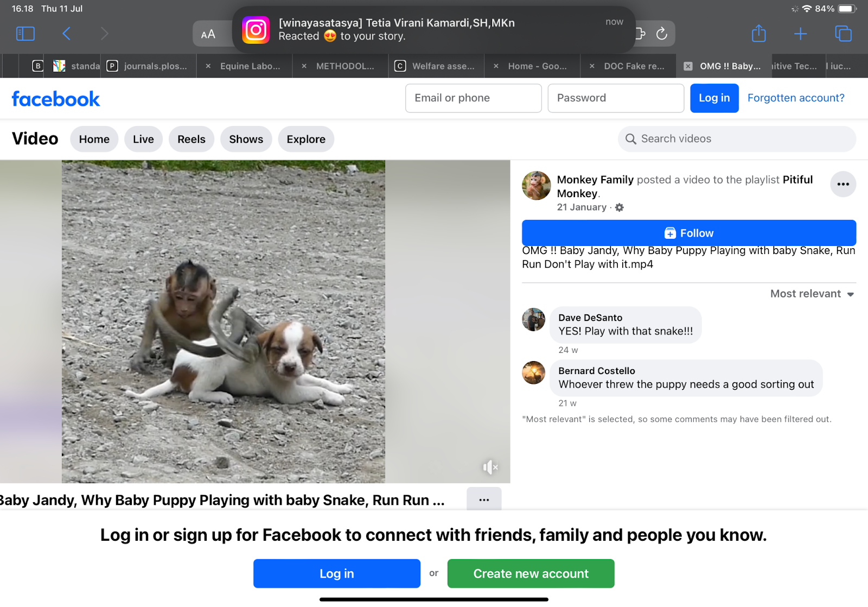
Task: Tap the Safari share icon
Action: (758, 34)
